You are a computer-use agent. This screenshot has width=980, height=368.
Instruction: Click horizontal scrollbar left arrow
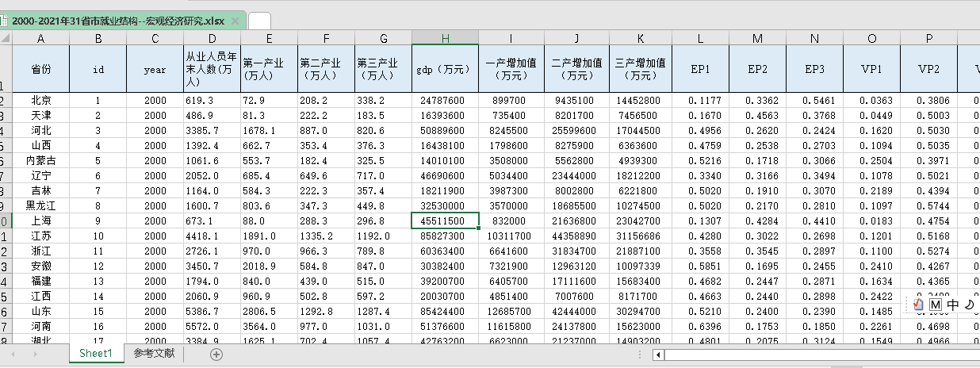pos(657,354)
